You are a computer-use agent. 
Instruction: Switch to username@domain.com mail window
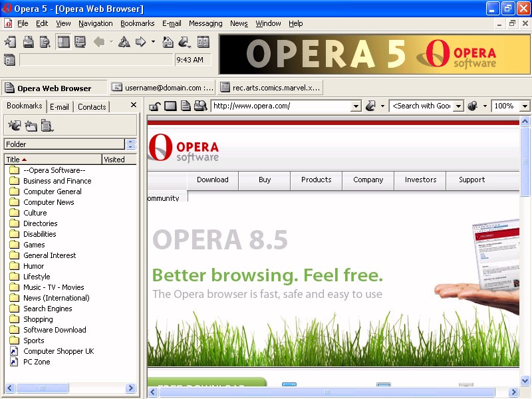(163, 88)
